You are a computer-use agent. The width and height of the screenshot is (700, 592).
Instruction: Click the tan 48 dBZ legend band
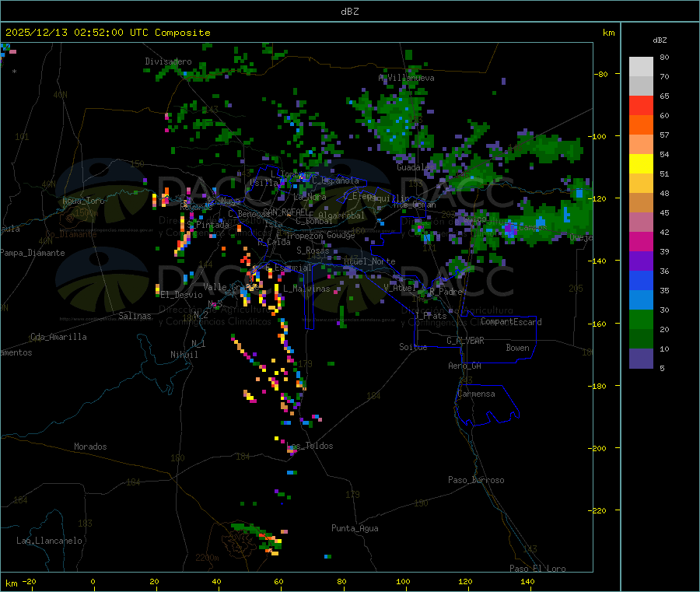click(x=641, y=203)
